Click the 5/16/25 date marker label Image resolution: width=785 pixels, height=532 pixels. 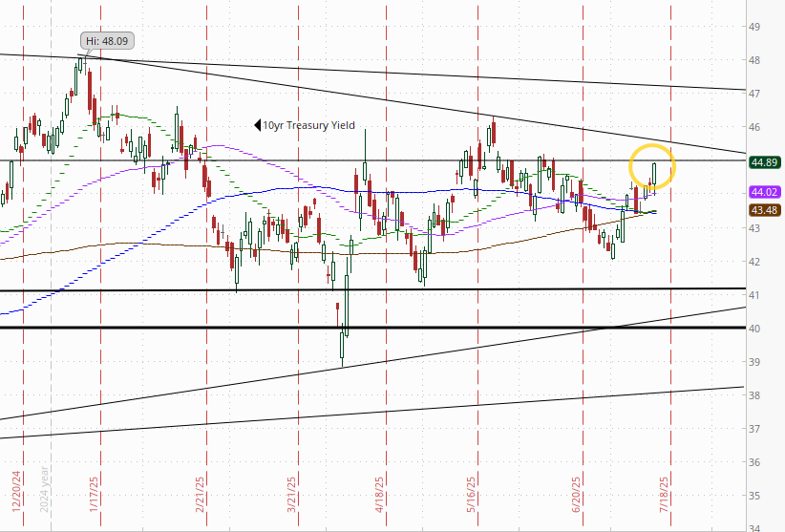coord(471,495)
